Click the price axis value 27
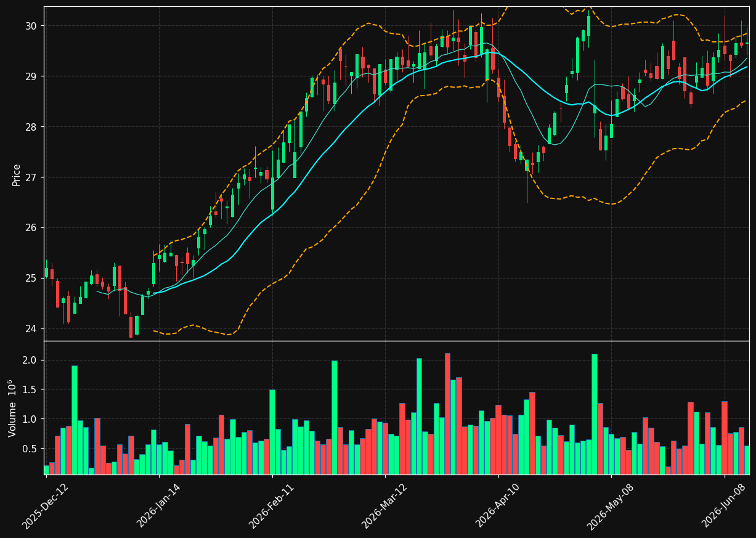 31,177
